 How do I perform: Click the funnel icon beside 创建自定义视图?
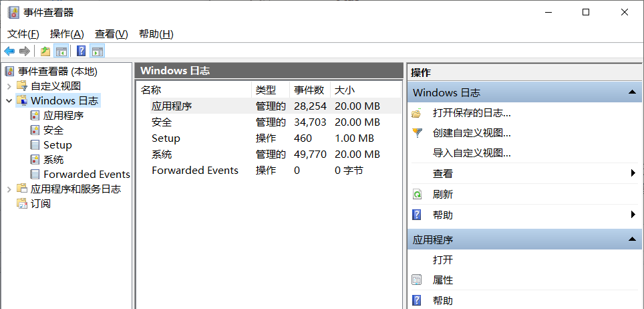pyautogui.click(x=417, y=133)
